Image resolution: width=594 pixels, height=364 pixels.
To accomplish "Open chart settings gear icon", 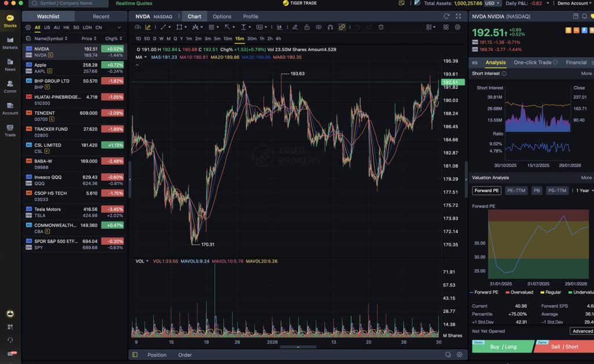I will pos(458,27).
